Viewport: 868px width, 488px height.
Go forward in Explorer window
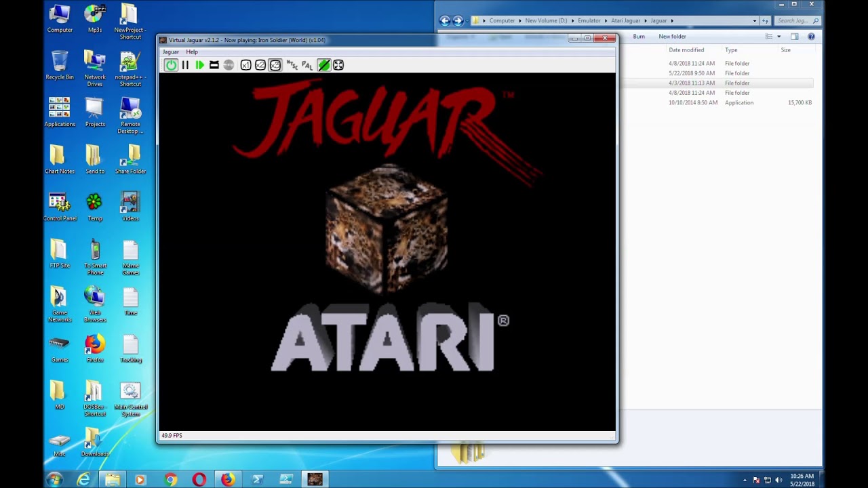coord(458,20)
